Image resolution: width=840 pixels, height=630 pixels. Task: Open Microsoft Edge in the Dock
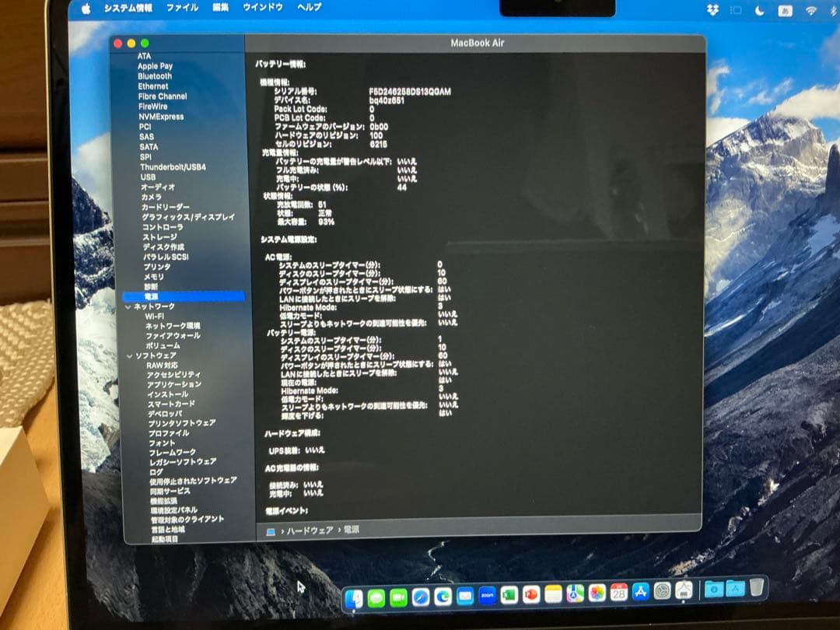tap(443, 596)
